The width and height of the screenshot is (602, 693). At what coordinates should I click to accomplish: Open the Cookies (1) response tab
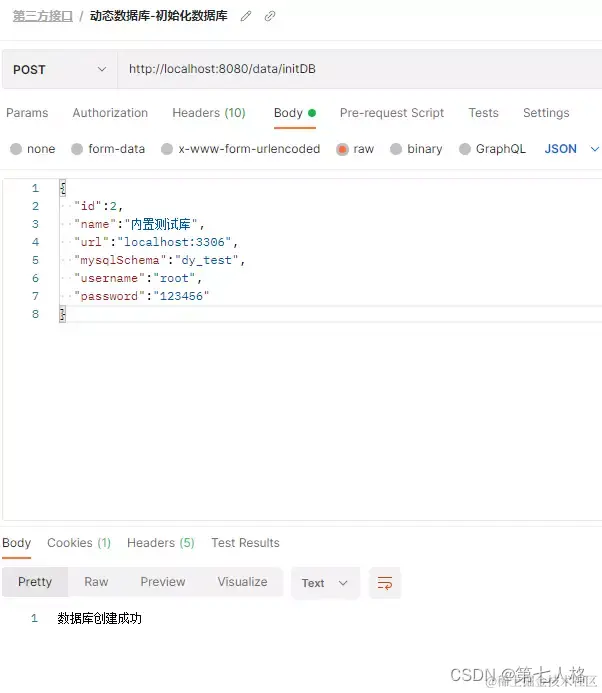pyautogui.click(x=79, y=543)
